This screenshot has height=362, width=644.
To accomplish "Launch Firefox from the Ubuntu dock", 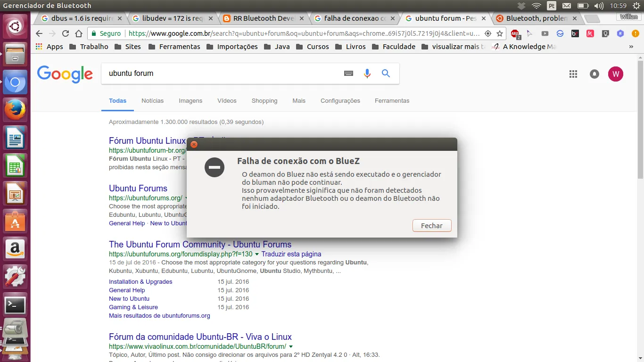I will 15,110.
